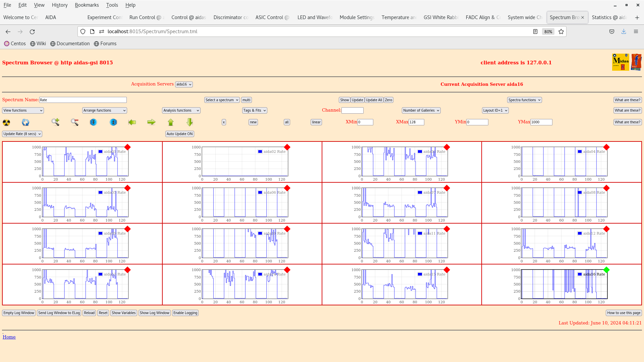This screenshot has height=362, width=644.
Task: Open the Acquisition Servers aida16 dropdown
Action: pos(184,84)
